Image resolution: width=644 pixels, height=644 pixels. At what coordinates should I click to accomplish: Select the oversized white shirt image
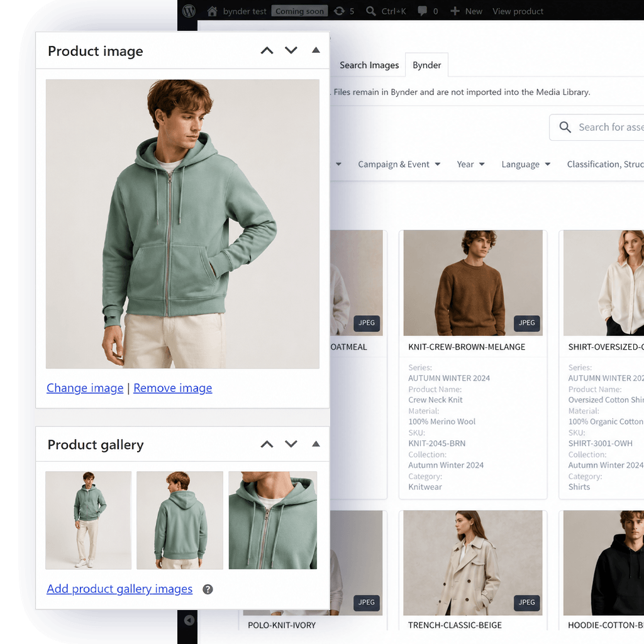coord(604,283)
